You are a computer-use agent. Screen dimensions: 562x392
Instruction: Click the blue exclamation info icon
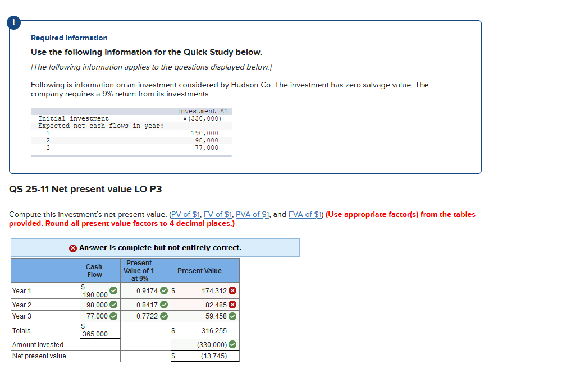(13, 22)
